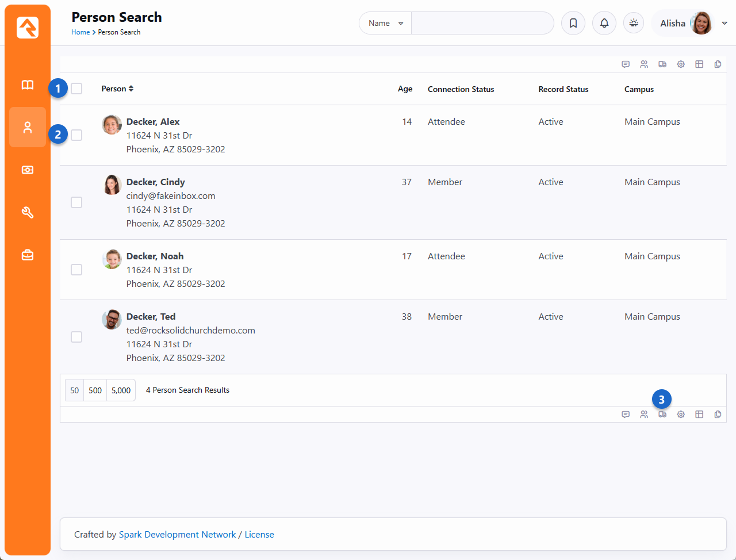
Task: Click the briefcase Admin icon in sidebar
Action: pyautogui.click(x=28, y=255)
